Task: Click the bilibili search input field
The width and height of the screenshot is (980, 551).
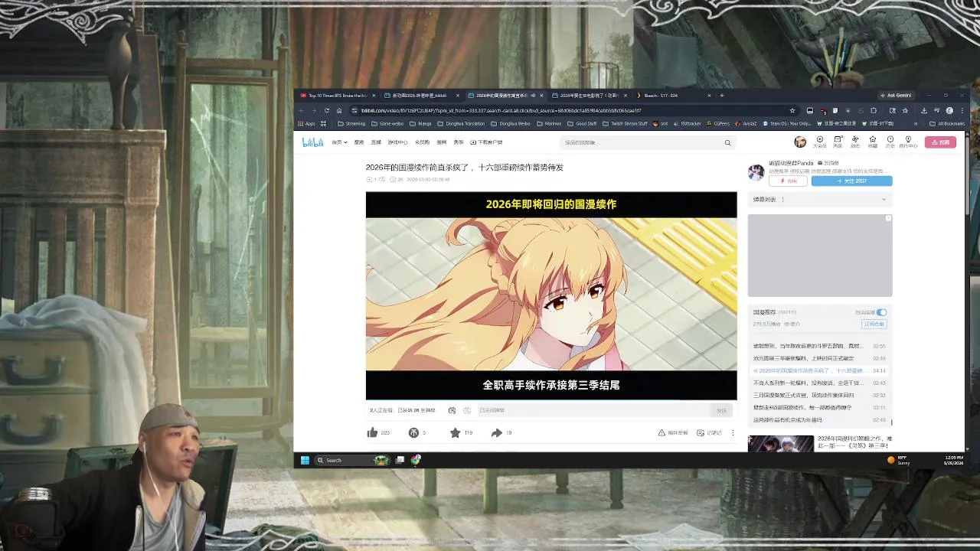Action: click(x=642, y=142)
